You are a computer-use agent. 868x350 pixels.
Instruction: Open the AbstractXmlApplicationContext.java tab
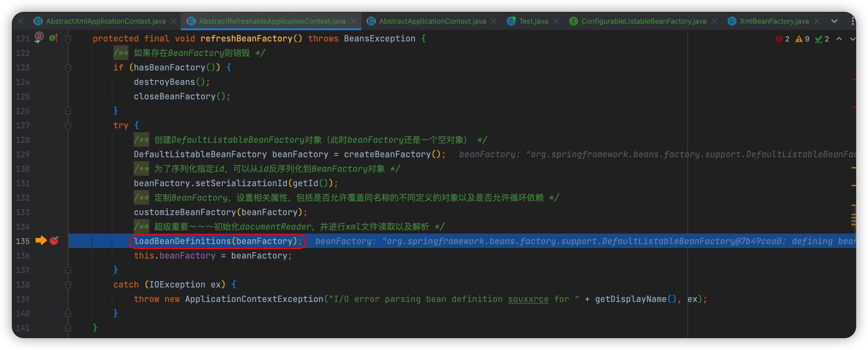pyautogui.click(x=105, y=21)
